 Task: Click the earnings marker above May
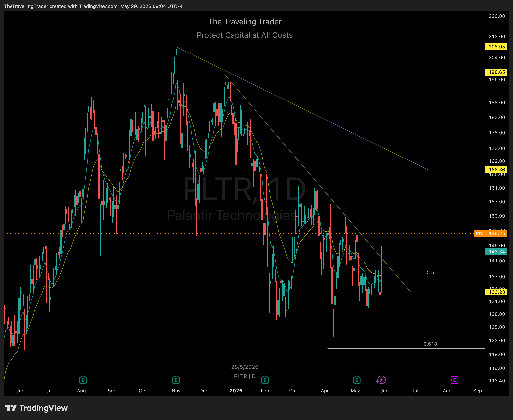coord(357,380)
